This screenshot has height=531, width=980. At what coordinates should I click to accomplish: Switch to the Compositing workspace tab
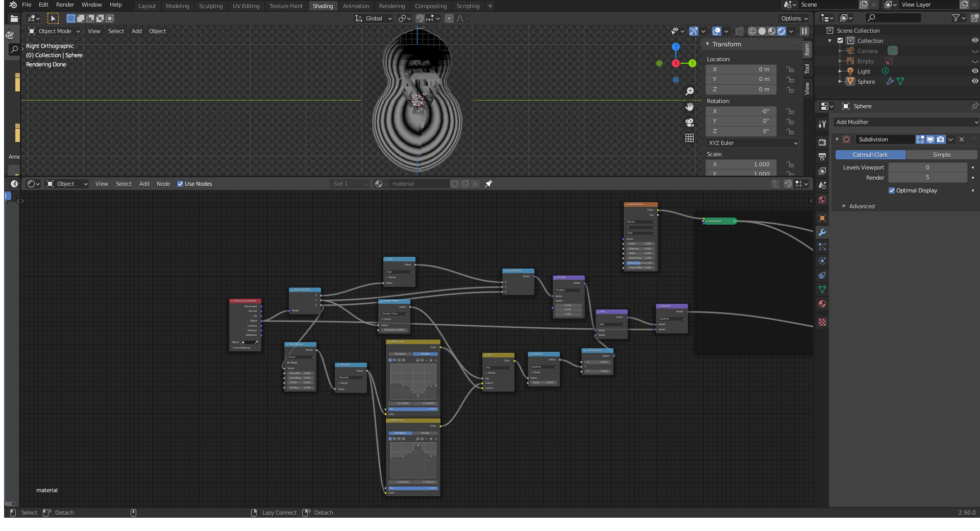[431, 6]
